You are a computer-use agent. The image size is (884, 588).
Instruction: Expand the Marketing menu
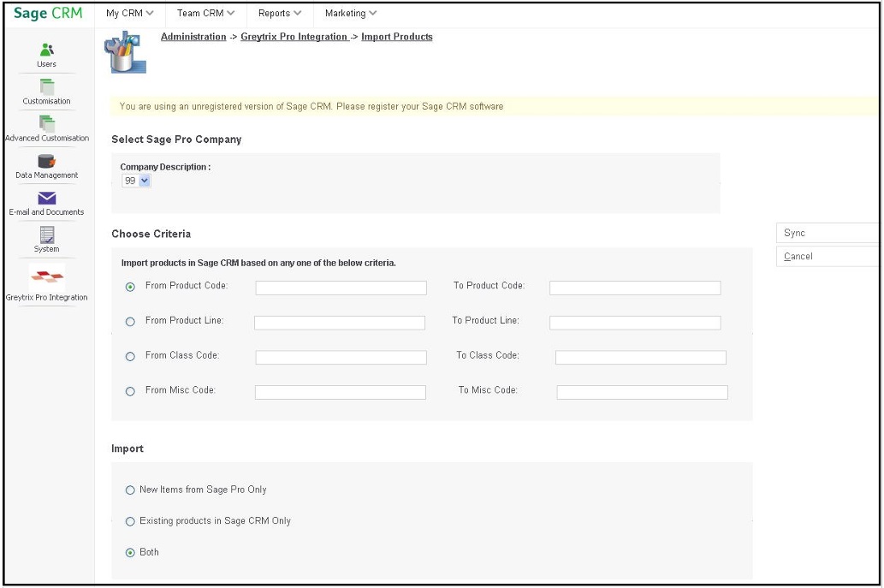351,13
